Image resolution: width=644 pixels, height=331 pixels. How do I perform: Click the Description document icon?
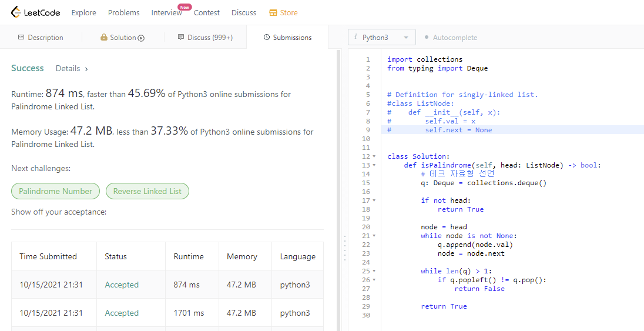(x=21, y=38)
